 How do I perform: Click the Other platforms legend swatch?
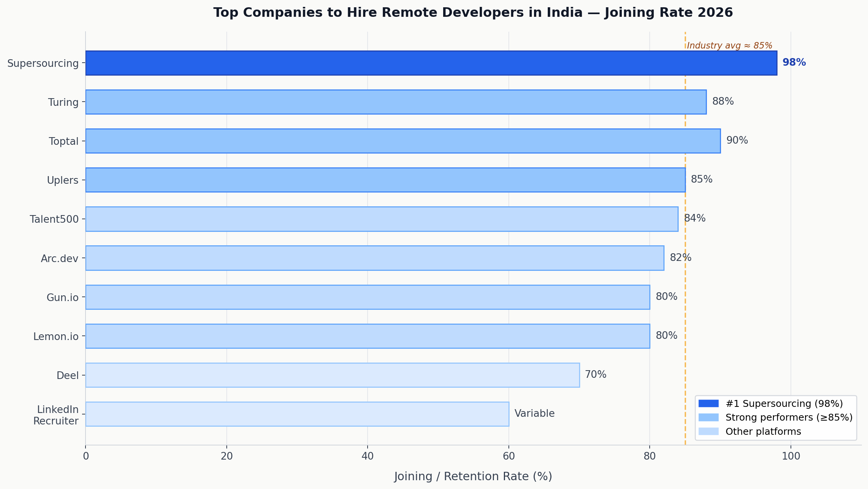708,431
